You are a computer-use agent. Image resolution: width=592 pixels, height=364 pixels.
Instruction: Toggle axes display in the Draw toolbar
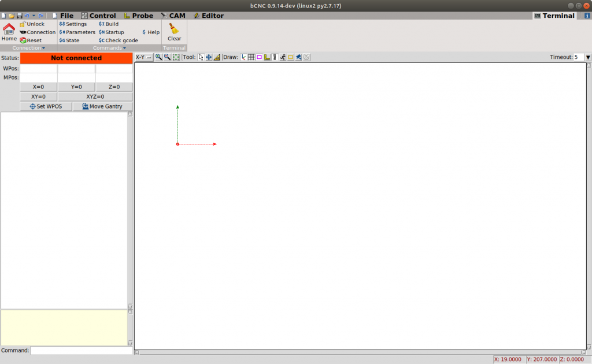(243, 57)
